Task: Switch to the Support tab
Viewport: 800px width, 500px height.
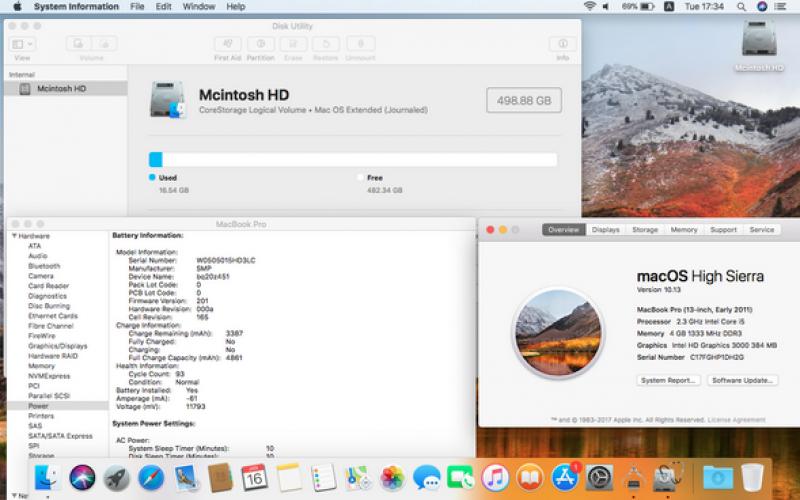Action: (723, 230)
